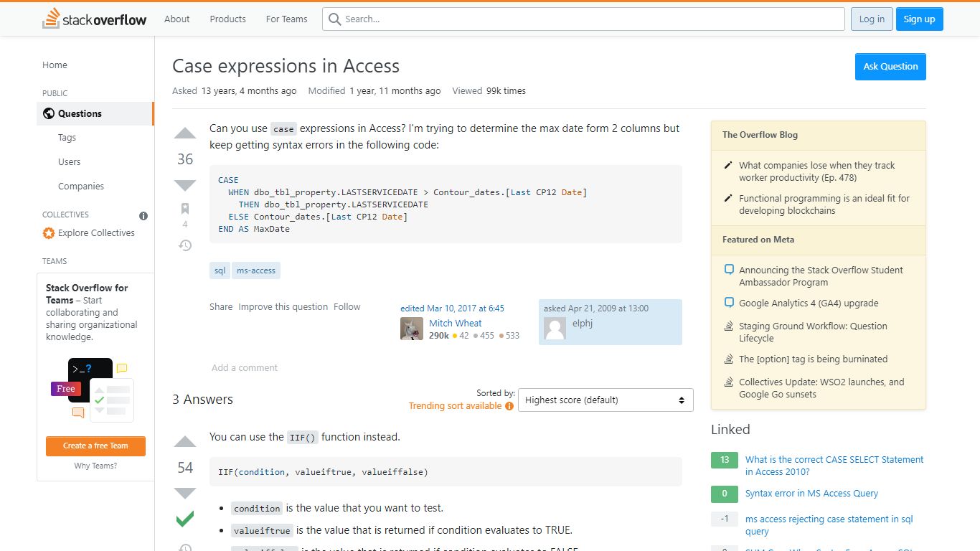Open the edited Mar 10, 2017 revision link
Viewport: 980px width, 551px height.
(452, 309)
